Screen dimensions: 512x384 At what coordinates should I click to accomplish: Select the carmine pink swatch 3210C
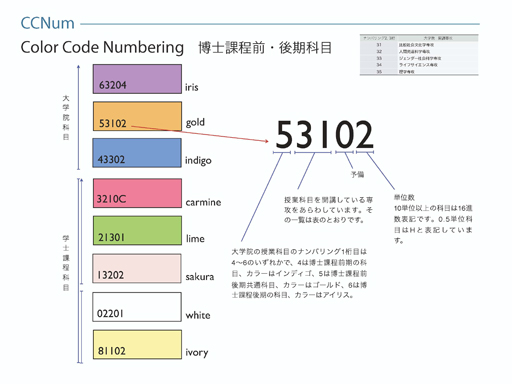click(x=137, y=193)
